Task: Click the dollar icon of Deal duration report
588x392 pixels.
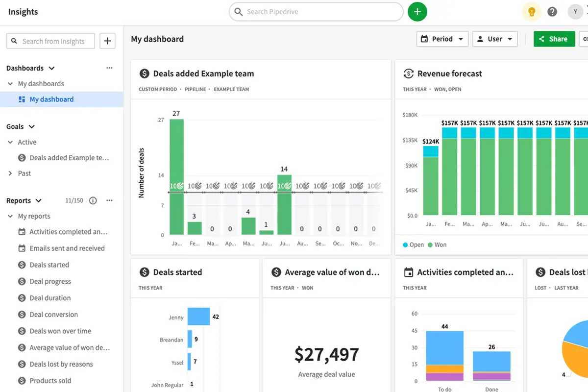Action: coord(22,298)
